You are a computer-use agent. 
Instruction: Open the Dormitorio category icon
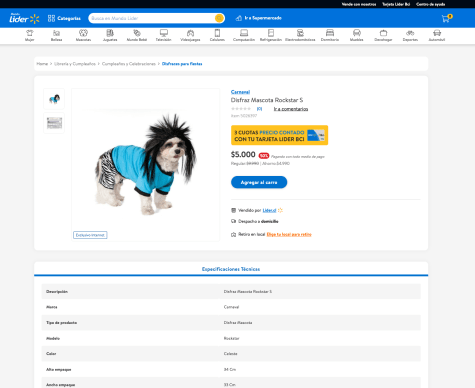pyautogui.click(x=330, y=35)
